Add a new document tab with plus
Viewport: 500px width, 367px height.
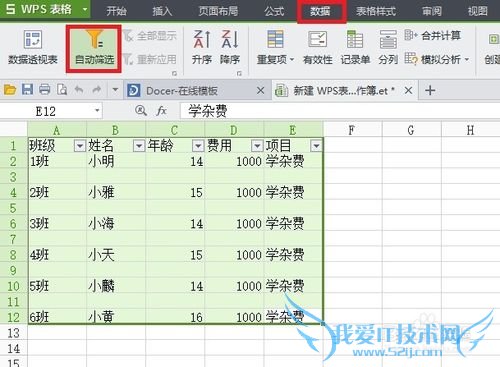430,90
